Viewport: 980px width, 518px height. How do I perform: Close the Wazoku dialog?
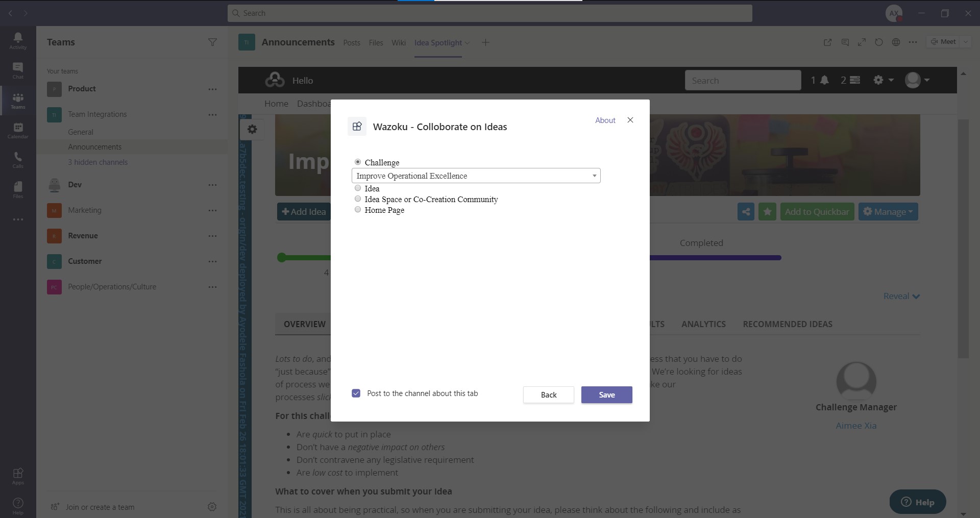click(630, 120)
